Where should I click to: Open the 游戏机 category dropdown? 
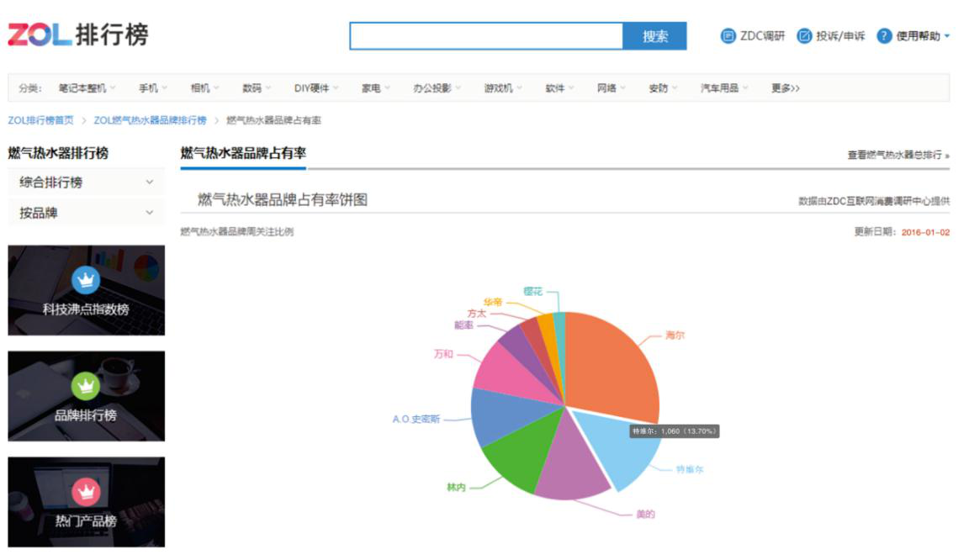[x=504, y=88]
